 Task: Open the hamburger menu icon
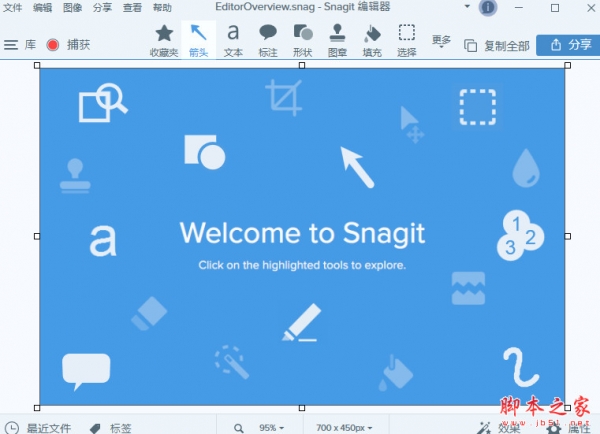pos(11,45)
